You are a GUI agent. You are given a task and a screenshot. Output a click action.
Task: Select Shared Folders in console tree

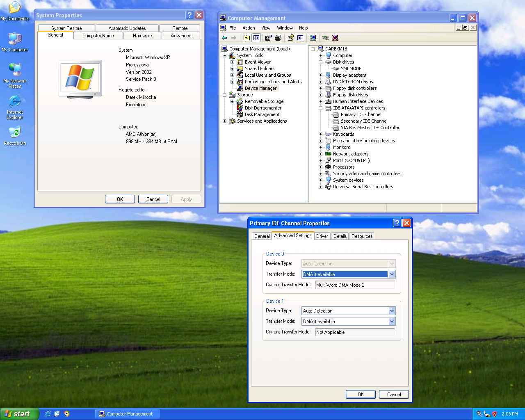click(x=260, y=68)
